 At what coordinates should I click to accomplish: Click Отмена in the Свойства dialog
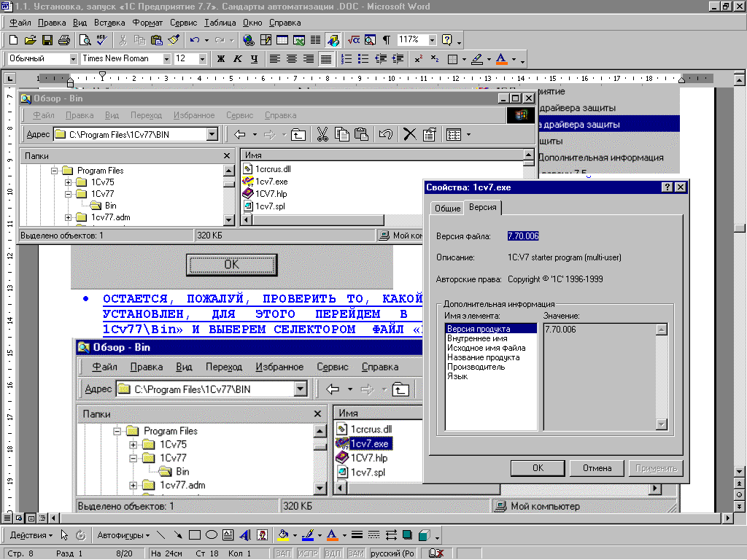point(597,468)
